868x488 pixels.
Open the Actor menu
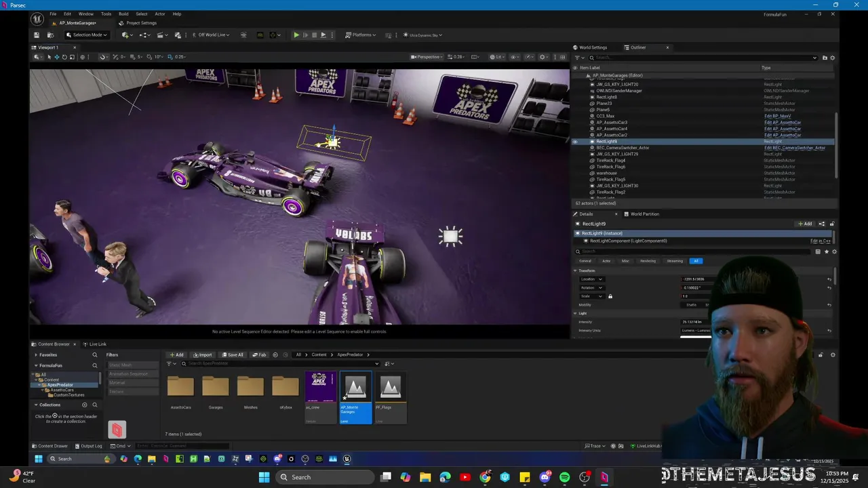pyautogui.click(x=160, y=14)
